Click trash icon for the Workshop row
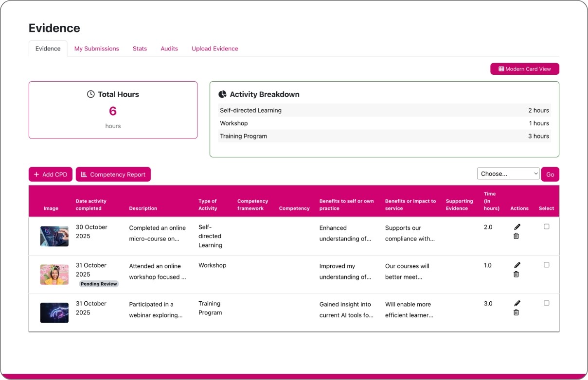 [516, 275]
